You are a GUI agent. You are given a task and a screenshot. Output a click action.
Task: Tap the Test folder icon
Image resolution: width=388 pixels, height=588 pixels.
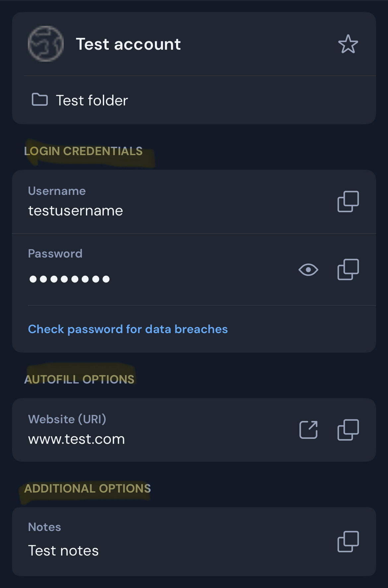point(39,99)
